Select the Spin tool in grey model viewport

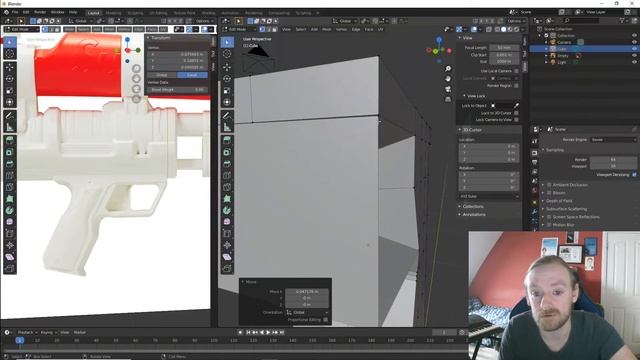pos(227,210)
